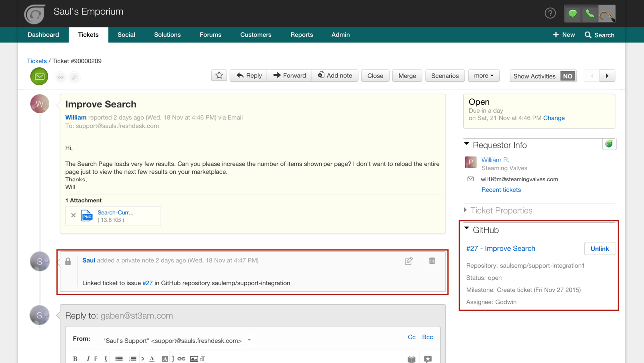Click the green icon beside Requestor Info
The width and height of the screenshot is (644, 363).
609,144
